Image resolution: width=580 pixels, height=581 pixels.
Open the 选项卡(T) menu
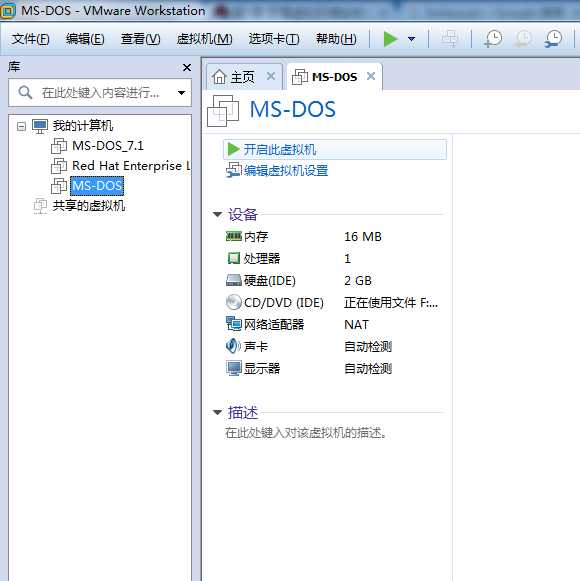coord(274,39)
